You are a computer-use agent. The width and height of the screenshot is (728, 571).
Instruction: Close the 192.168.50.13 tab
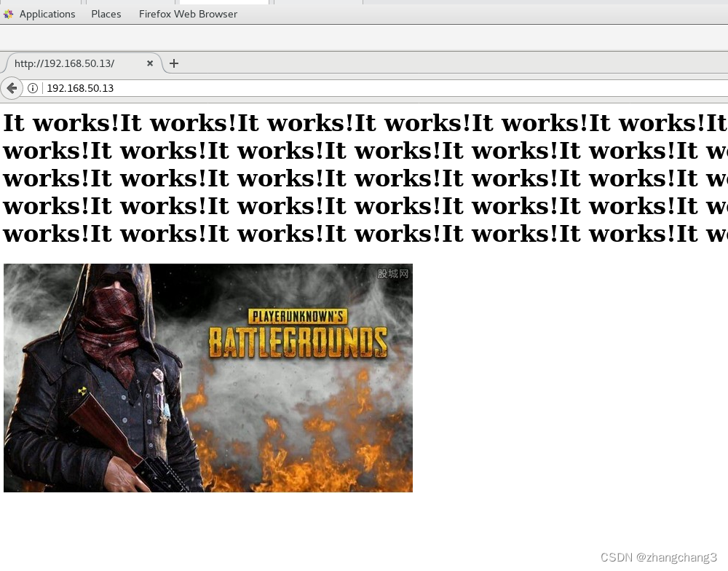150,63
